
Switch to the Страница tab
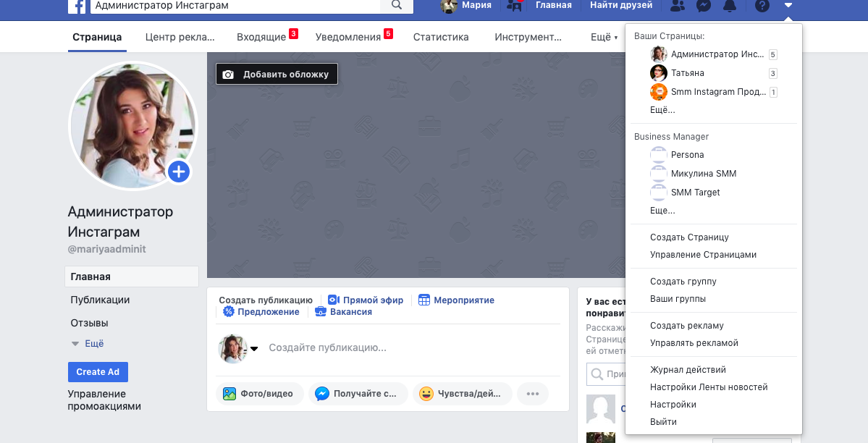(x=97, y=37)
